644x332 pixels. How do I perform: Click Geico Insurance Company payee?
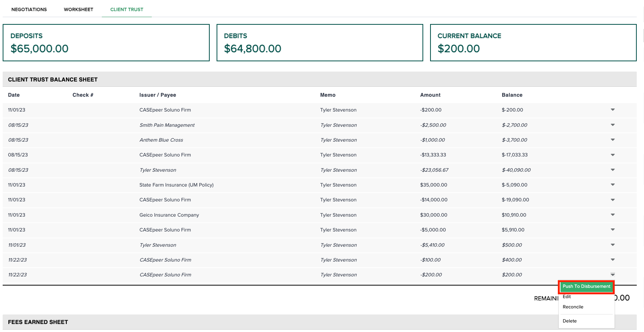[x=169, y=215]
